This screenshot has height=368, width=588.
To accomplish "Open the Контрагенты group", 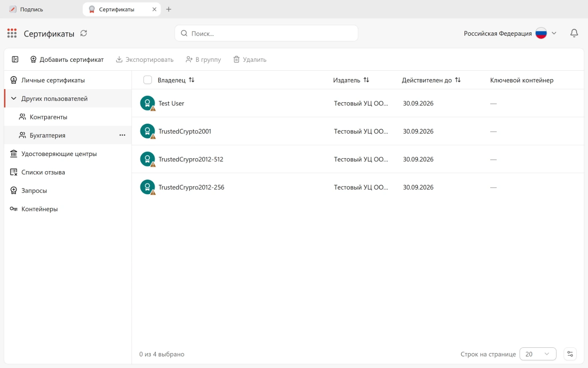I will click(x=68, y=117).
